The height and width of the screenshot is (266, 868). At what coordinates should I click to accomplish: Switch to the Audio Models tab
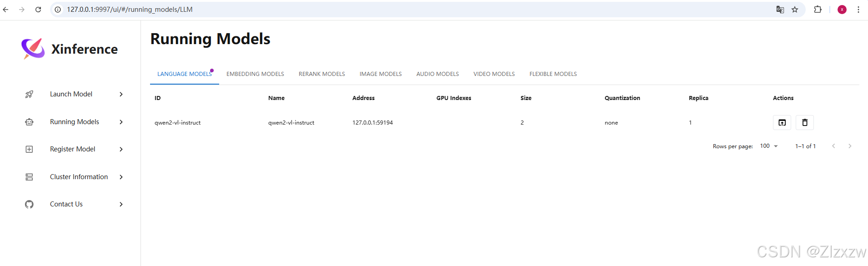pos(437,74)
